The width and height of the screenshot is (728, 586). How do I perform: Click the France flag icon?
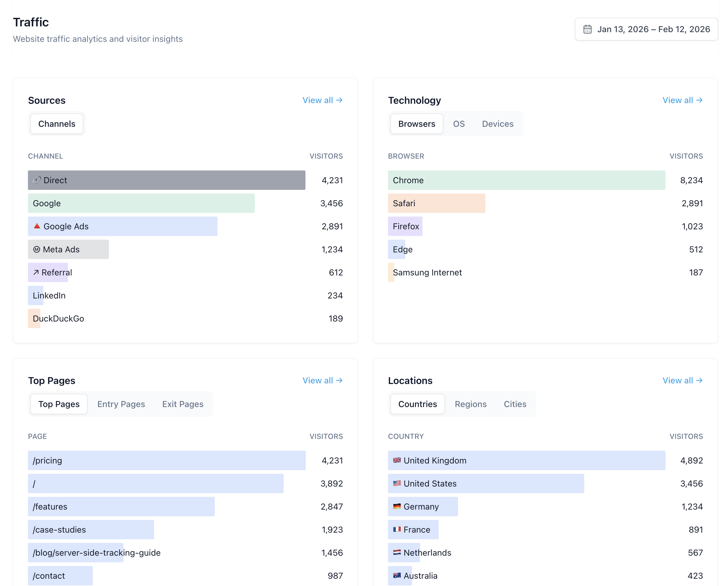(x=398, y=530)
